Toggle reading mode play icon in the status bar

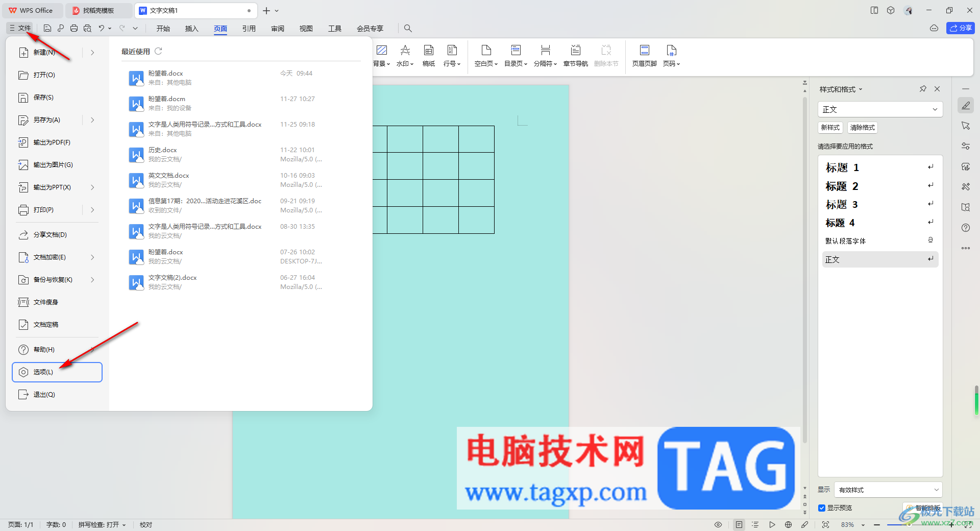coord(772,524)
